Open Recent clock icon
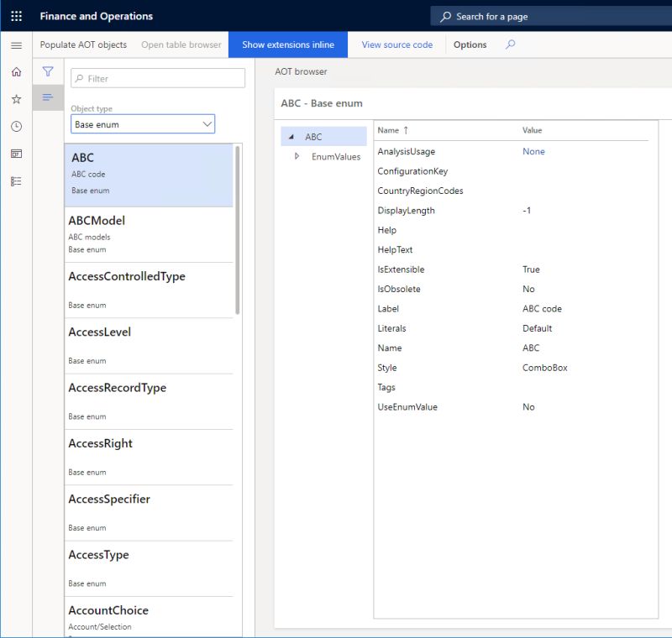Screen dimensions: 672x638 [16, 126]
